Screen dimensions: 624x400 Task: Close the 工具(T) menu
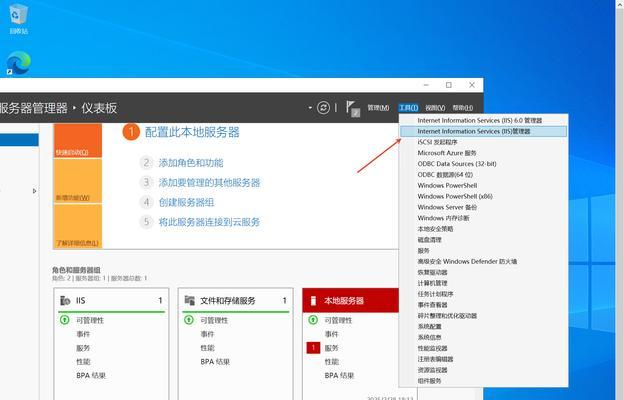pyautogui.click(x=408, y=108)
